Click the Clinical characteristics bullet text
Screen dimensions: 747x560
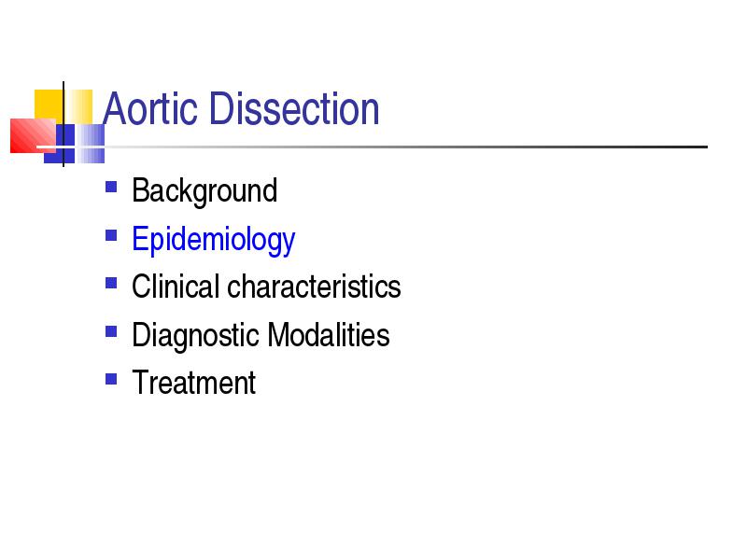pyautogui.click(x=266, y=287)
